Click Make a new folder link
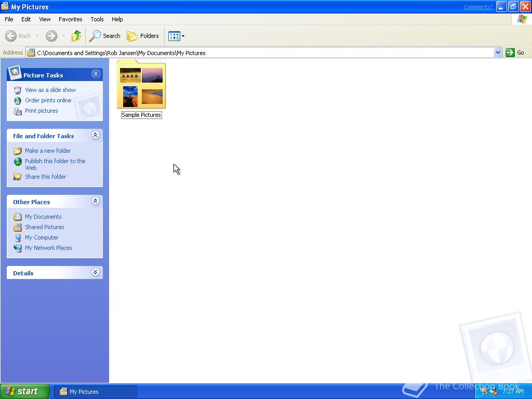The image size is (532, 399). (48, 151)
